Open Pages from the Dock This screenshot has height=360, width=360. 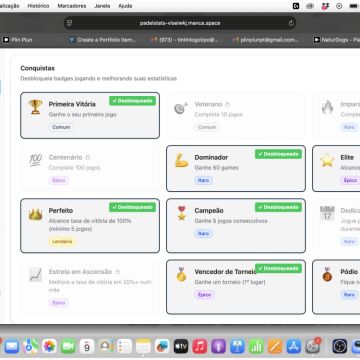275,347
